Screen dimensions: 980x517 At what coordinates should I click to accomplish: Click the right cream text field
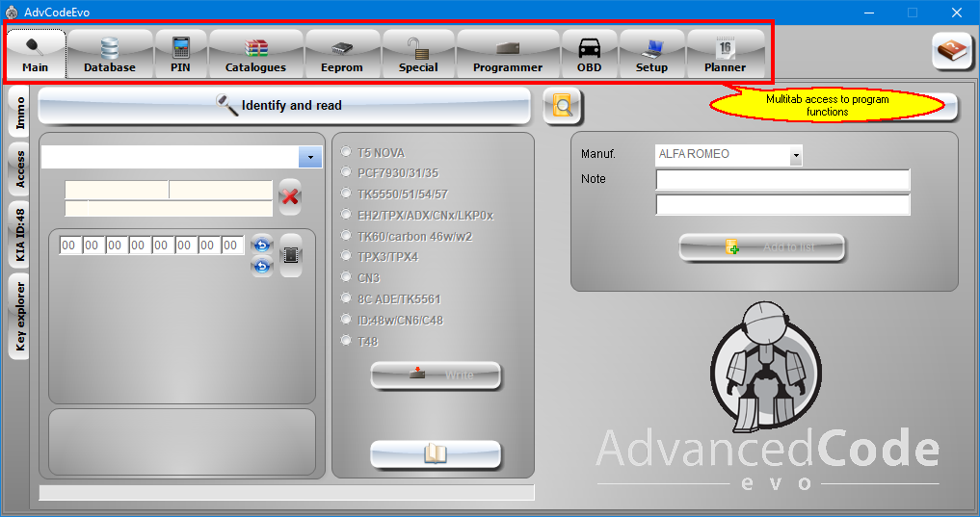(222, 190)
